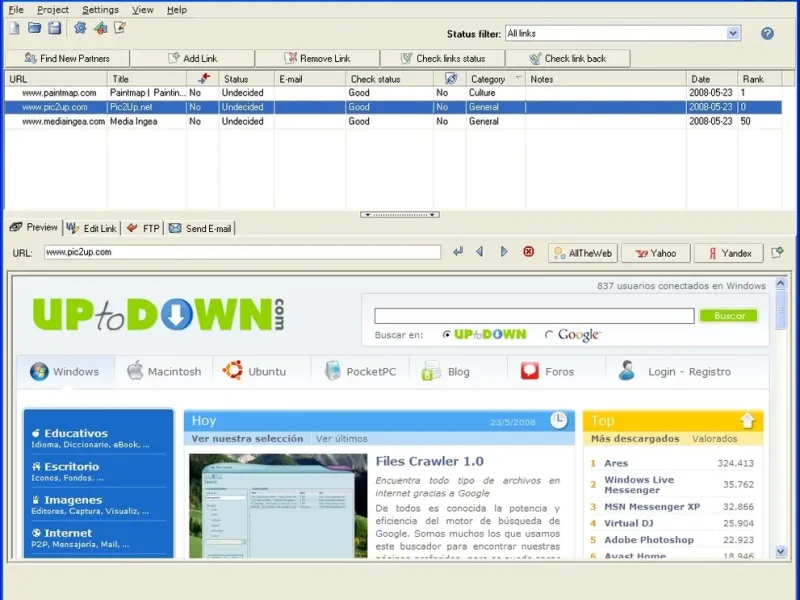Click the up-arrow icon in Top header
Viewport: 800px width, 600px height.
tap(747, 420)
